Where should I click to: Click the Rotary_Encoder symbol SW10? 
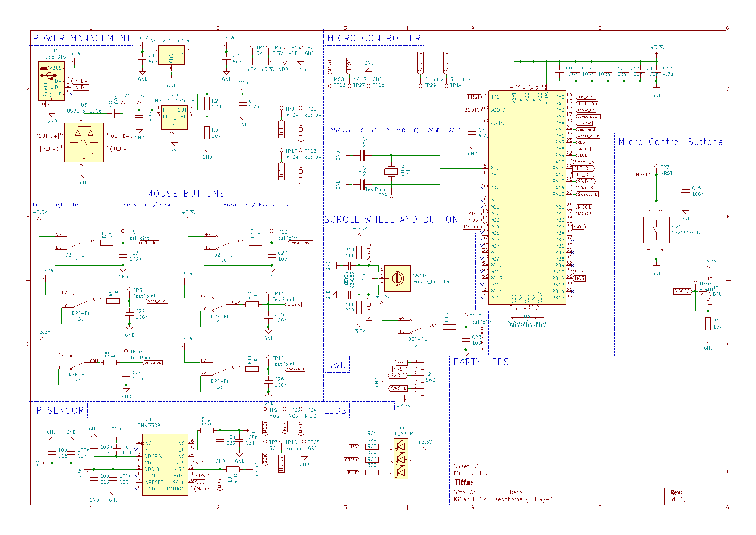397,278
